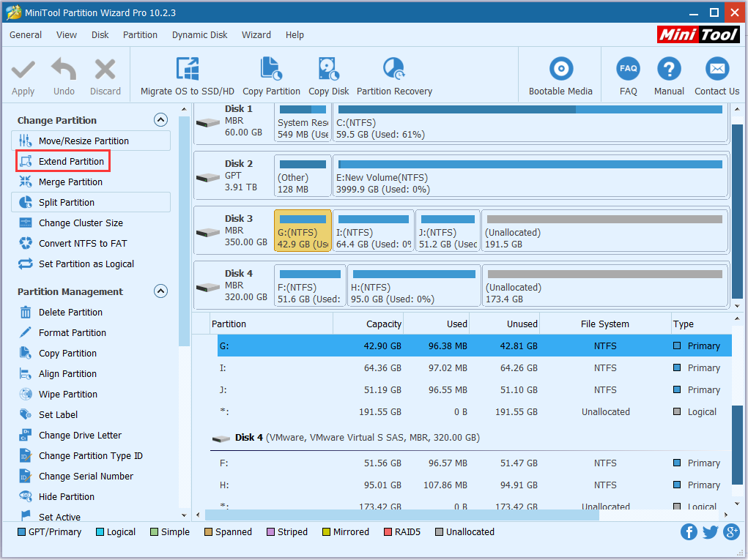Open the Disk menu
The image size is (748, 560).
(x=100, y=35)
